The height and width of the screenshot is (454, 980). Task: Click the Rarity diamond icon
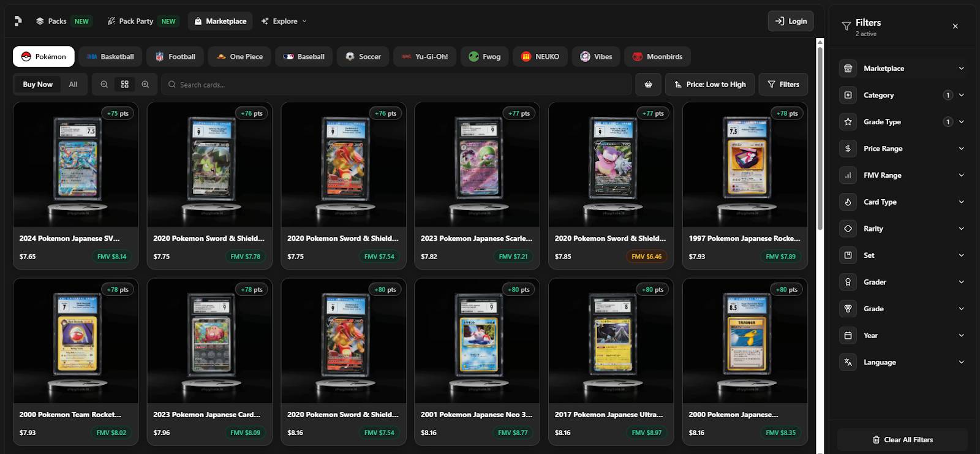(848, 229)
